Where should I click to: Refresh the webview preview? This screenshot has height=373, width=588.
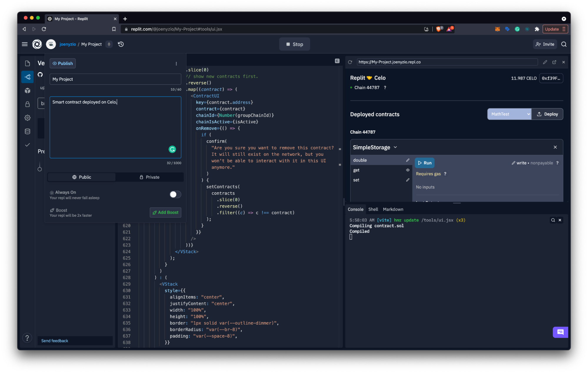[x=350, y=62]
